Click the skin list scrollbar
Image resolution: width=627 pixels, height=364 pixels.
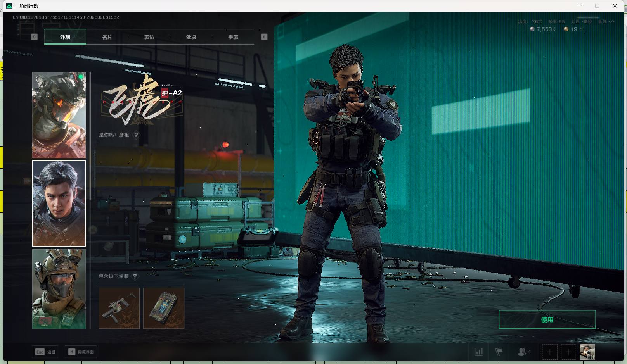pos(90,136)
